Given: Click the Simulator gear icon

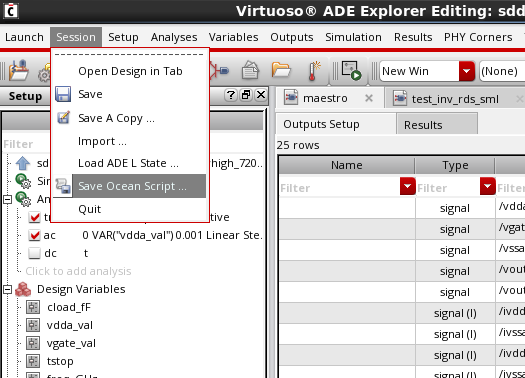Looking at the screenshot, I should click(23, 181).
